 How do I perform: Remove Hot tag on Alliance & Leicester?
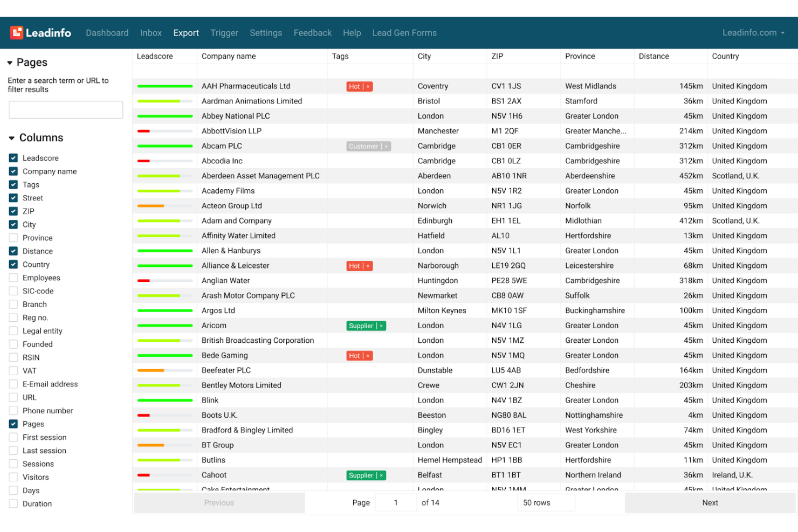point(368,266)
